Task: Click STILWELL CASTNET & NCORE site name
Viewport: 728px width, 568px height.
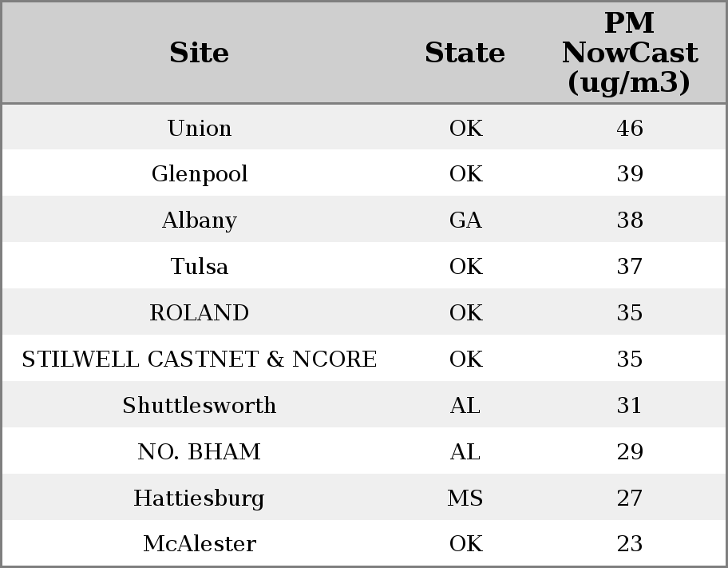Action: [x=200, y=359]
